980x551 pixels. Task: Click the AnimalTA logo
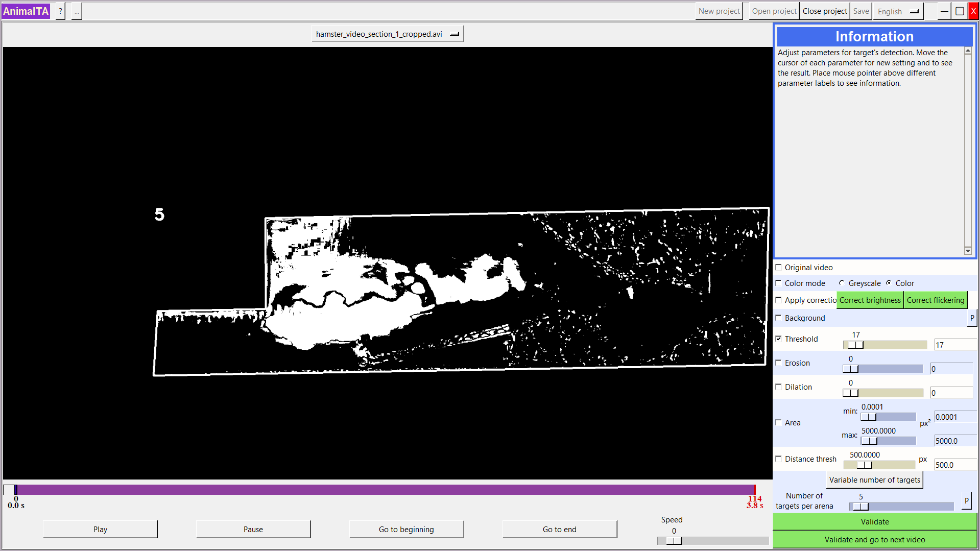26,11
